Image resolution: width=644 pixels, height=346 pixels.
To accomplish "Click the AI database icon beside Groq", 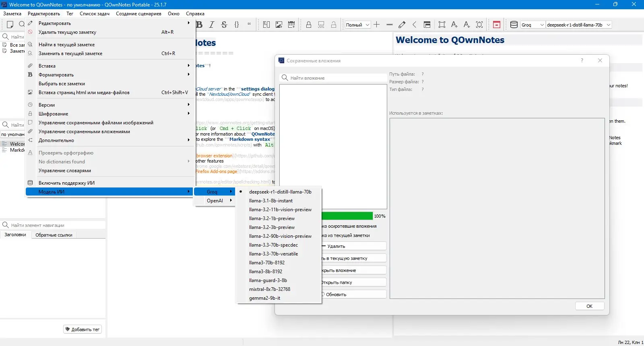I will tap(514, 25).
